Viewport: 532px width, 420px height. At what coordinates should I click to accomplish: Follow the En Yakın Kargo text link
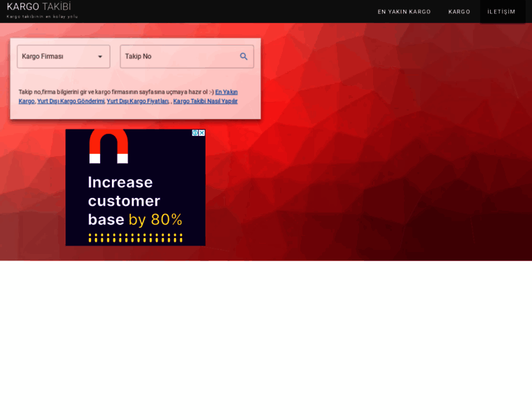(x=226, y=92)
